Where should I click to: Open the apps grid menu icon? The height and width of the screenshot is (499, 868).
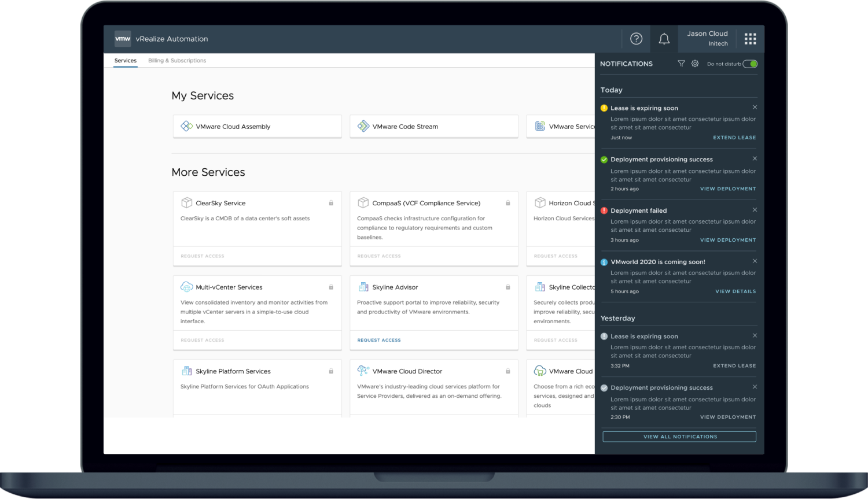pos(751,39)
